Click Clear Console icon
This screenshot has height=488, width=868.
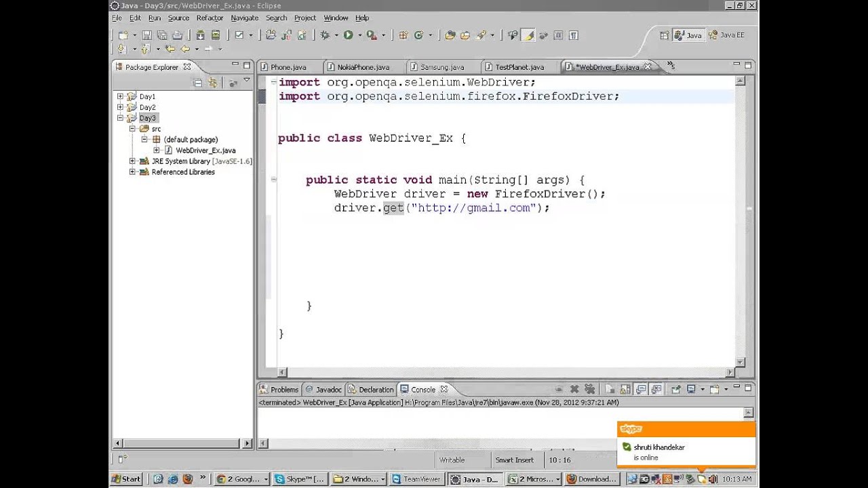[610, 389]
